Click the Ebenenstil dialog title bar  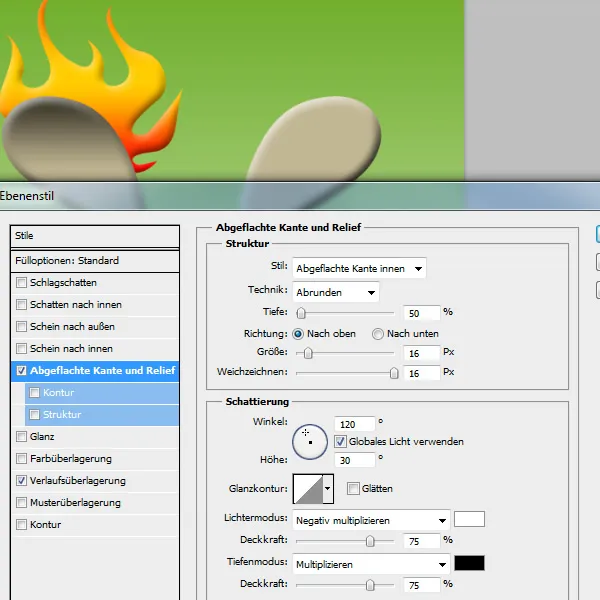pos(300,196)
